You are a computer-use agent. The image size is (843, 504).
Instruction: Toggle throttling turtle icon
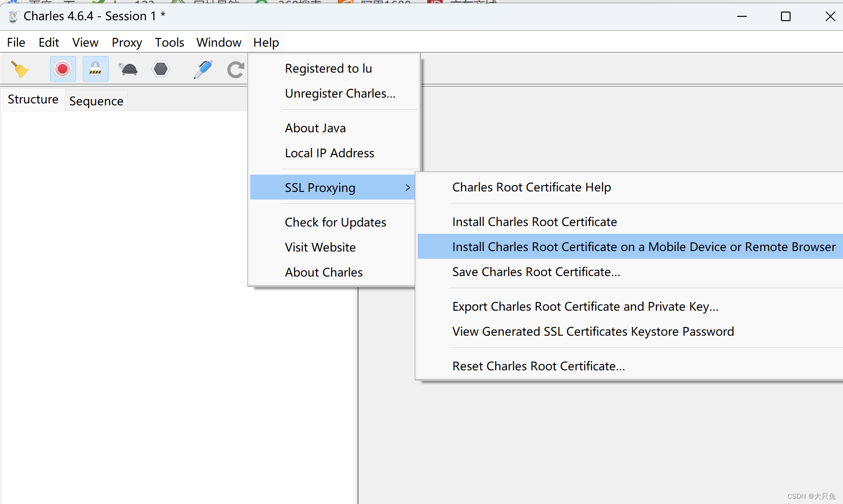coord(128,69)
